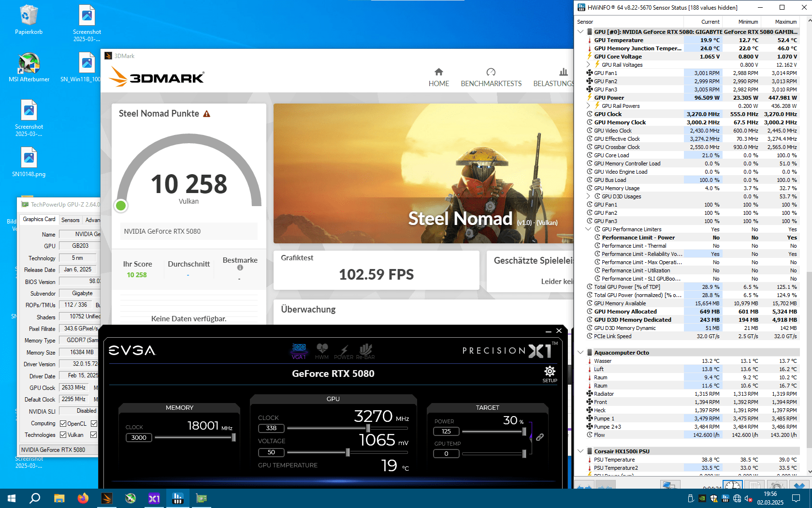Collapse Aquacomputer Octo sensor group

coord(580,353)
